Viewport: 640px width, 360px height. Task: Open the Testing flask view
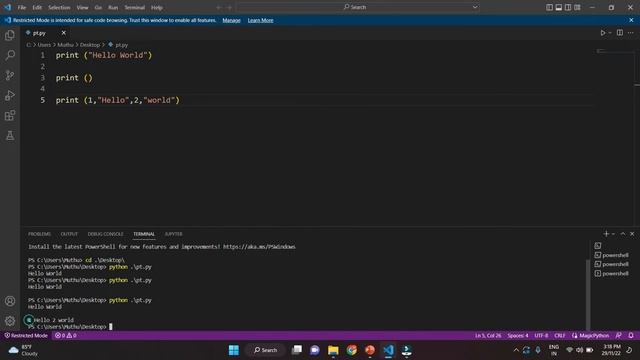pos(10,136)
